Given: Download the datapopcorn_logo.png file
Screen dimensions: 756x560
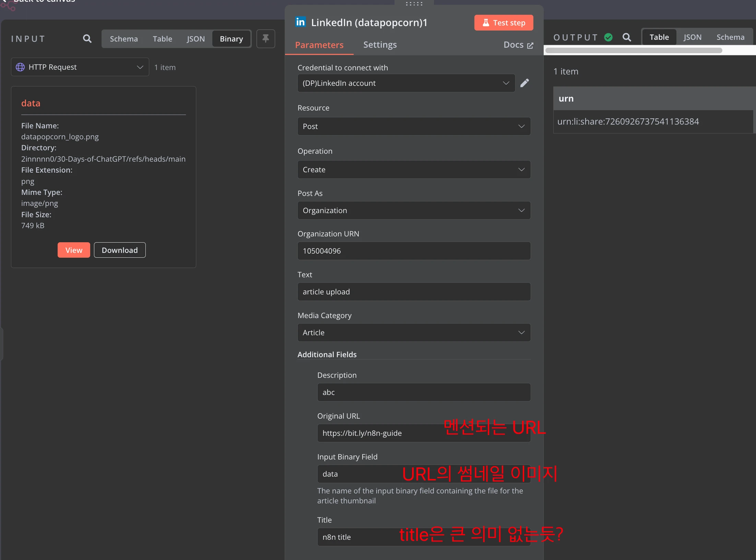Looking at the screenshot, I should click(120, 250).
